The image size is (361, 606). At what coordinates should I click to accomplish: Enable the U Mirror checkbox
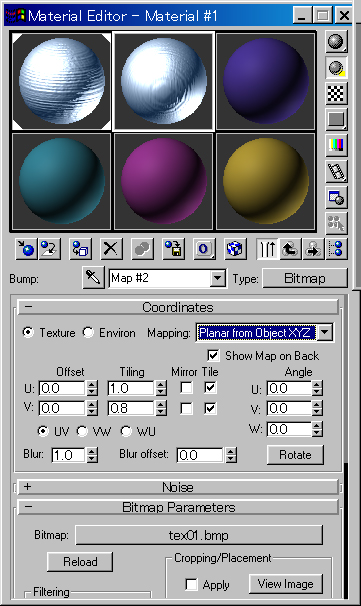tap(186, 388)
